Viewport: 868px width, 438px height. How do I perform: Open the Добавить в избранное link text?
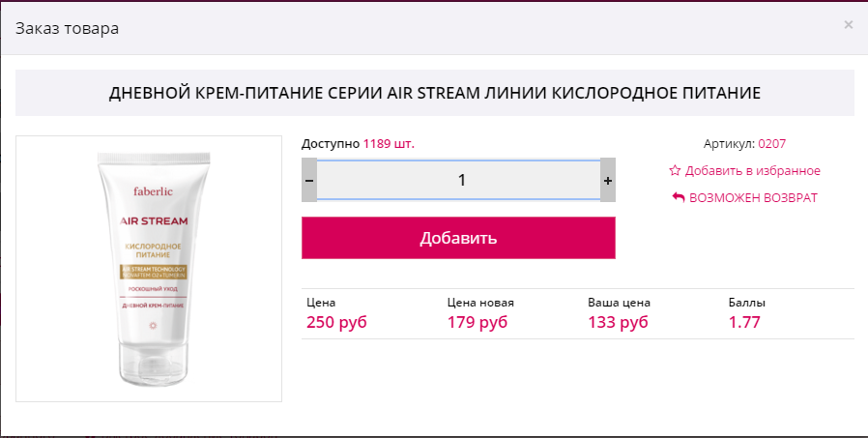(x=752, y=171)
